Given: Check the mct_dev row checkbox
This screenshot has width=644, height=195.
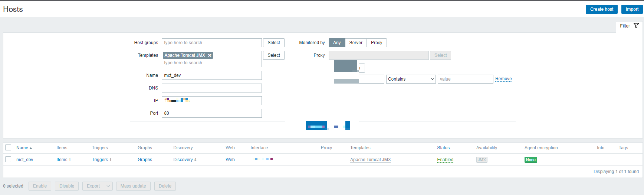Looking at the screenshot, I should 8,159.
